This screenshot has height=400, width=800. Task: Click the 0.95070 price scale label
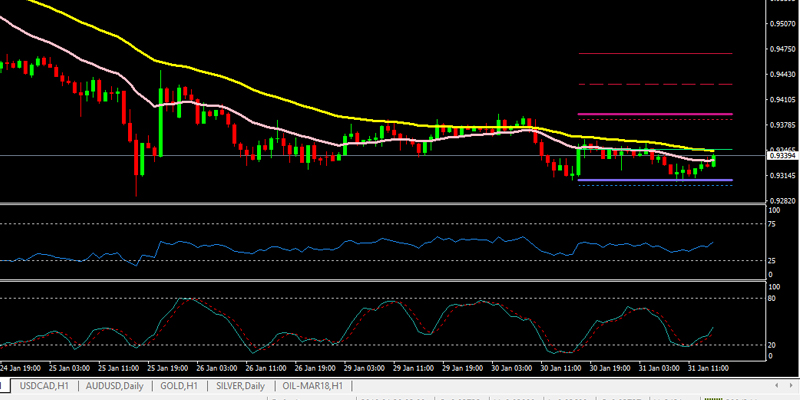click(782, 22)
